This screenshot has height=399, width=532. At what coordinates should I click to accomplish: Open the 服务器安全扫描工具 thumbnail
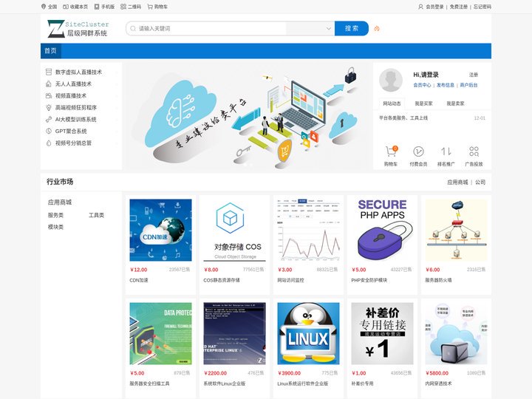point(160,333)
